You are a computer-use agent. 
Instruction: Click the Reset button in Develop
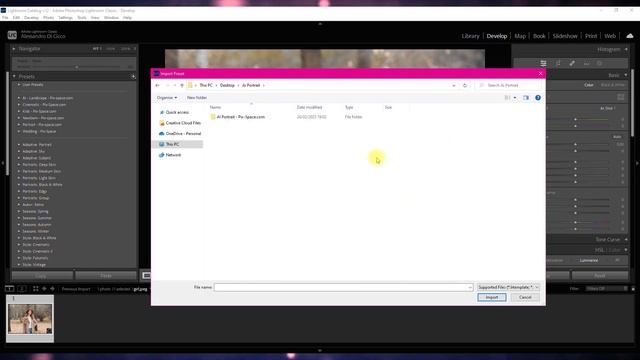(600, 276)
